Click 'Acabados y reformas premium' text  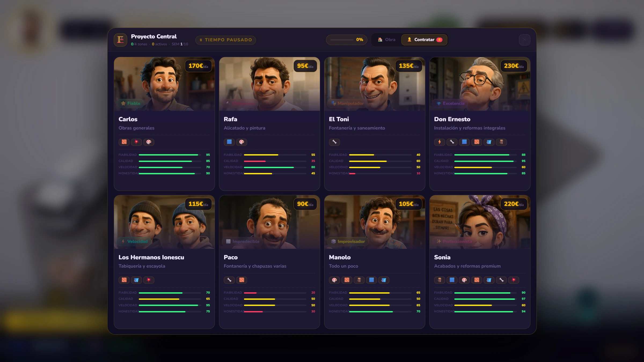[467, 266]
